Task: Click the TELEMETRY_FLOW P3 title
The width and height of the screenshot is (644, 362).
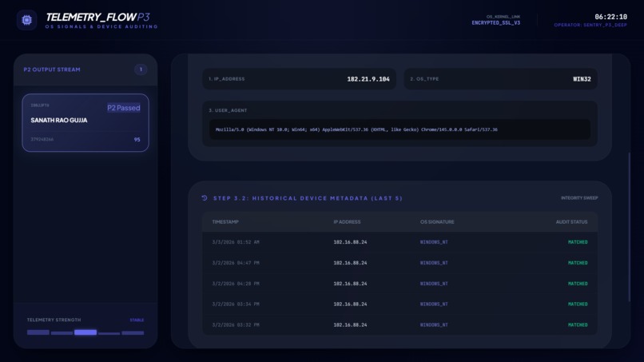Action: pyautogui.click(x=97, y=17)
